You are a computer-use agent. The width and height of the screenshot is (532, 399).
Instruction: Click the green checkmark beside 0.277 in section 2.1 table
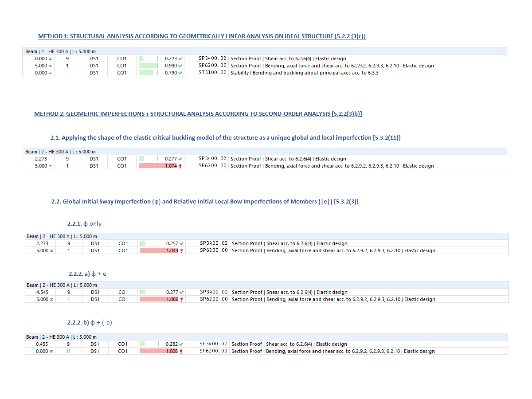point(179,159)
